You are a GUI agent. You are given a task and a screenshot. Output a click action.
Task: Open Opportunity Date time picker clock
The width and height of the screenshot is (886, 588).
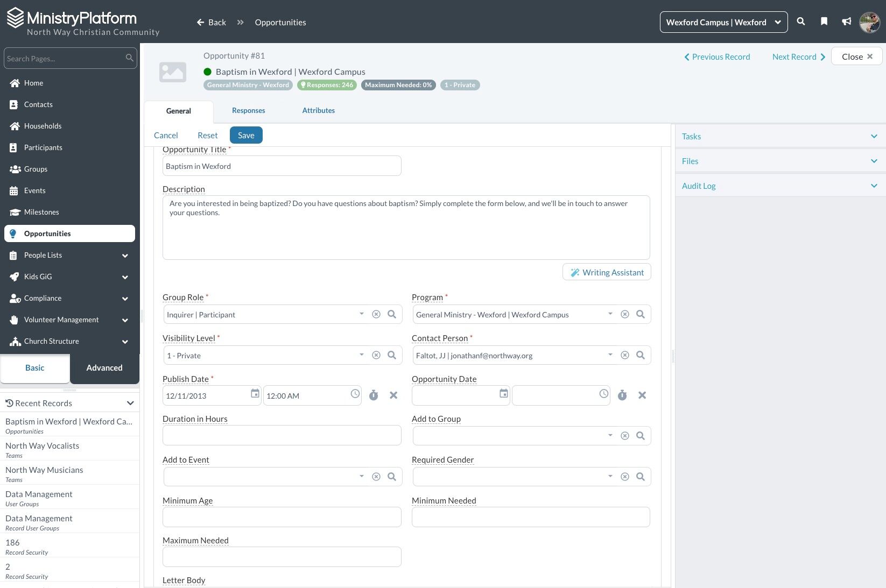pos(604,394)
